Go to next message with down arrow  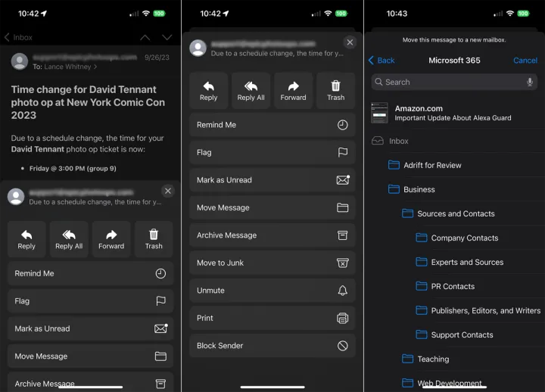167,37
